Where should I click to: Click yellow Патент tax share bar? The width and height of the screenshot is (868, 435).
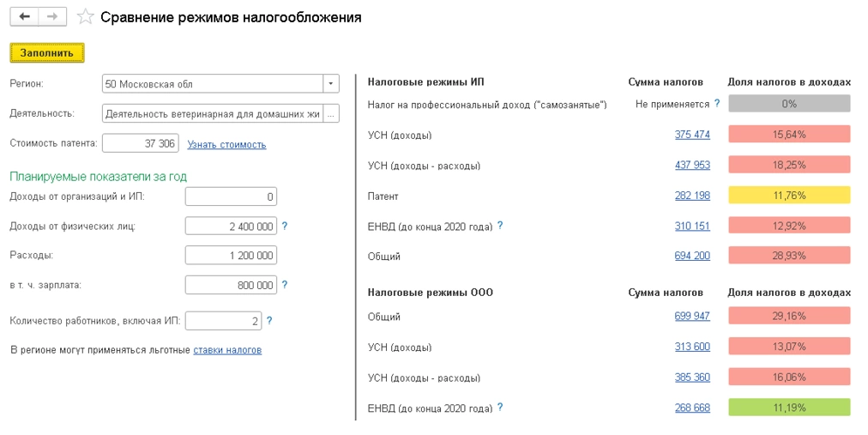789,196
